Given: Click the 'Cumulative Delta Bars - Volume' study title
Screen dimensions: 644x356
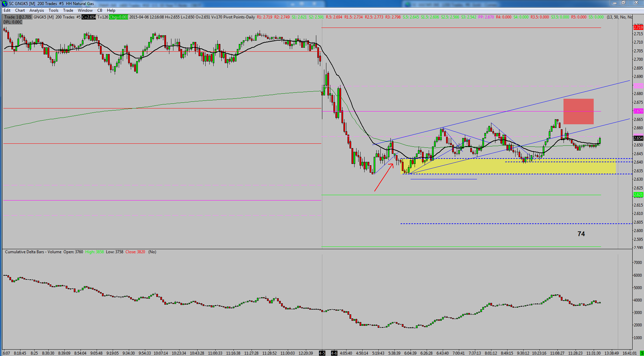Looking at the screenshot, I should tap(33, 252).
